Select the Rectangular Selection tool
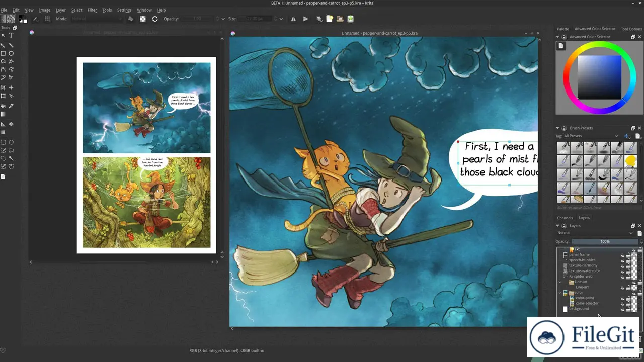Viewport: 644px width, 362px height. (3, 142)
